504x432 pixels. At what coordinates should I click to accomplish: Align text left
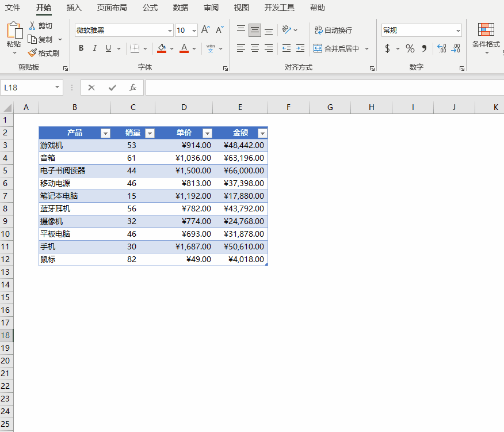[x=241, y=48]
